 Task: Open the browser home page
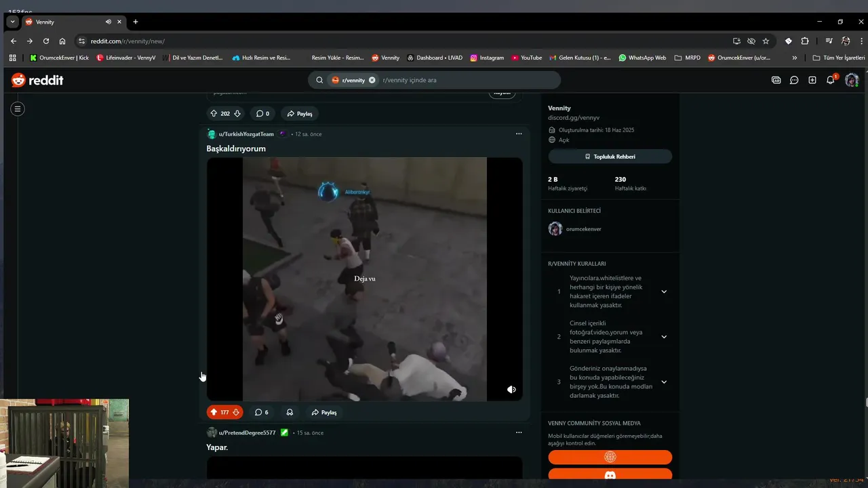pyautogui.click(x=62, y=41)
